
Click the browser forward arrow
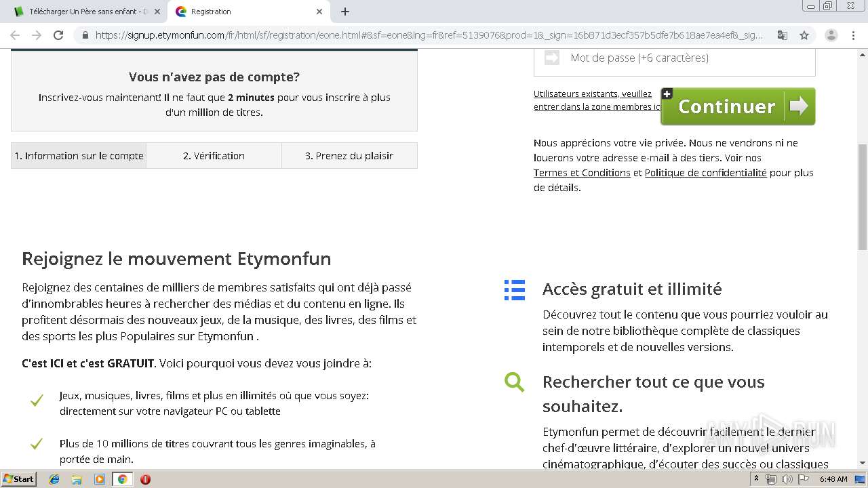(x=37, y=35)
